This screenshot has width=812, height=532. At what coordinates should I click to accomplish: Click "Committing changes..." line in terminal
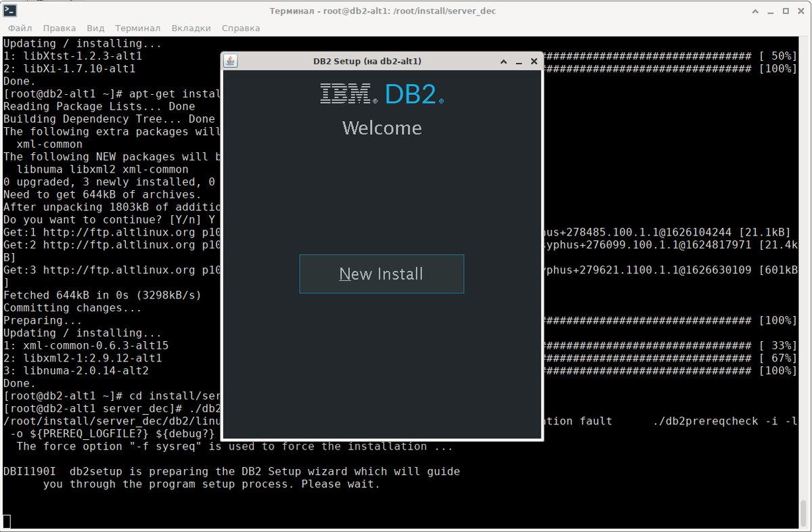72,308
